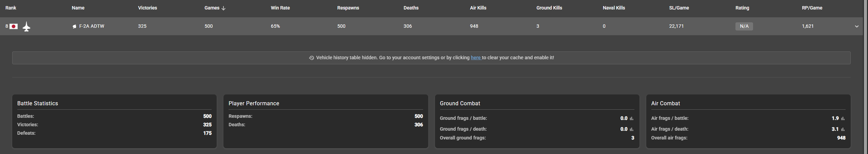
Task: Click the vertical scrollbar on the right edge
Action: coord(865,77)
